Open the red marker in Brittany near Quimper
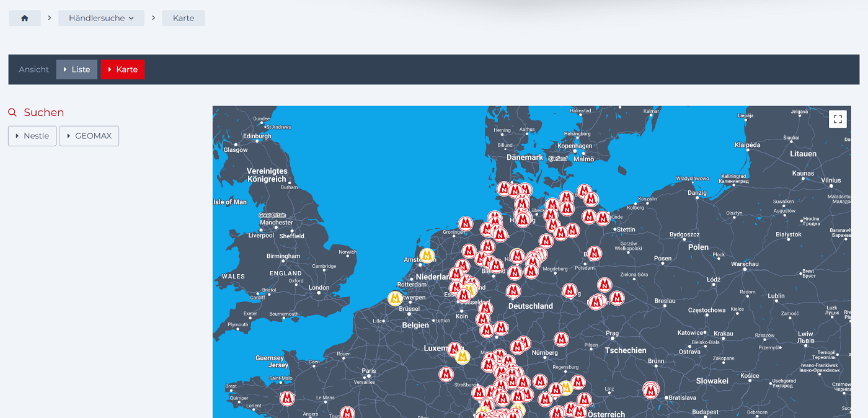The width and height of the screenshot is (868, 418). tap(286, 398)
